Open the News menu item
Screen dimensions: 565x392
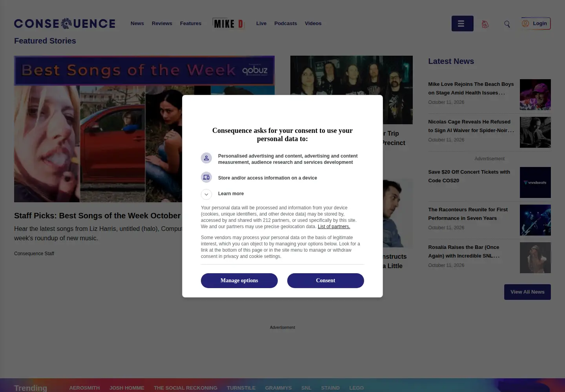coord(137,24)
